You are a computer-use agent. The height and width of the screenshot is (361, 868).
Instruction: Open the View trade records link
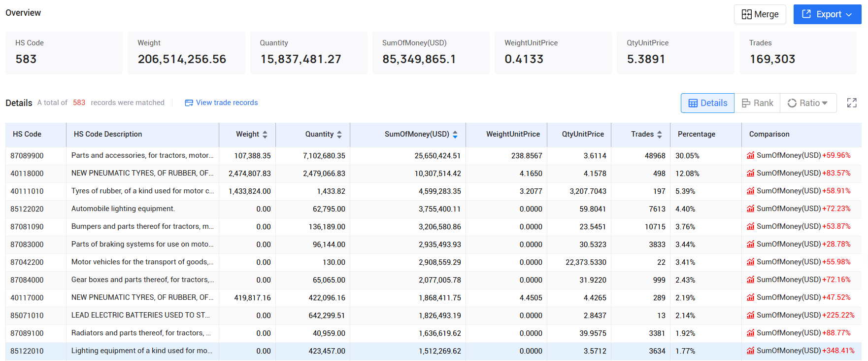pyautogui.click(x=221, y=103)
